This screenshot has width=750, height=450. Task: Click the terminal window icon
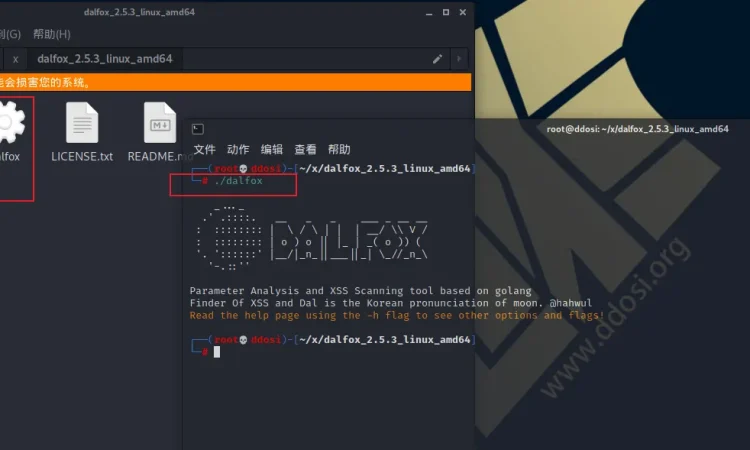click(198, 129)
